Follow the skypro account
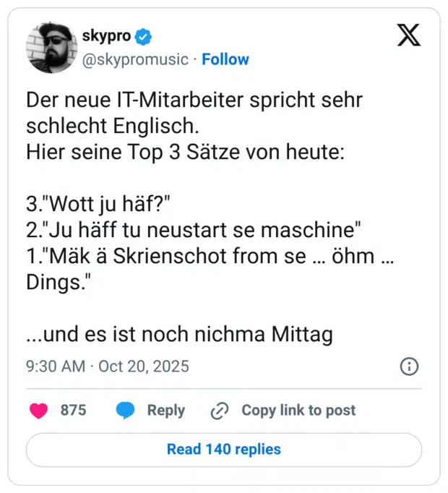This screenshot has height=493, width=448. coord(225,59)
